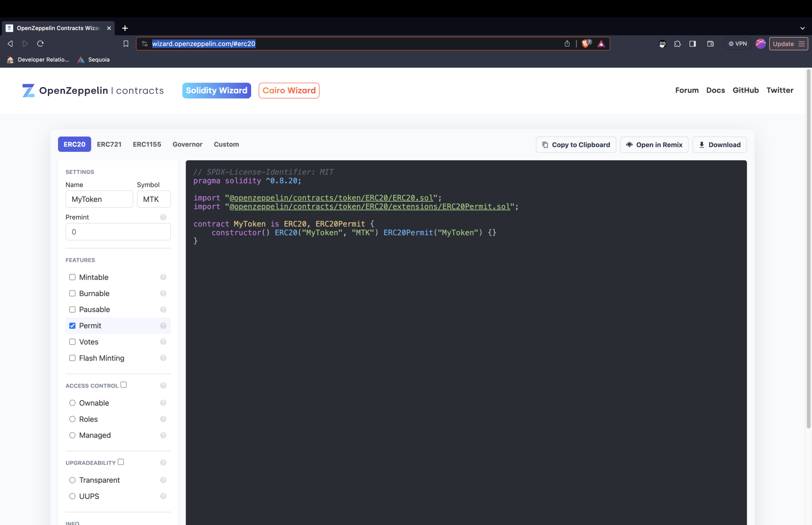Switch to the Governor tab
This screenshot has height=525, width=812.
coord(187,144)
